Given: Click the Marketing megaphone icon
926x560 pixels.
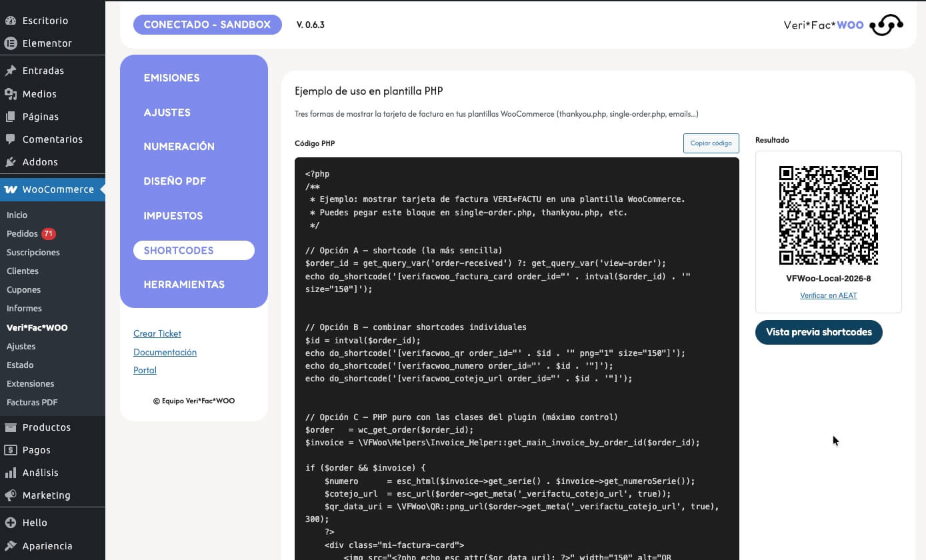Looking at the screenshot, I should tap(11, 495).
